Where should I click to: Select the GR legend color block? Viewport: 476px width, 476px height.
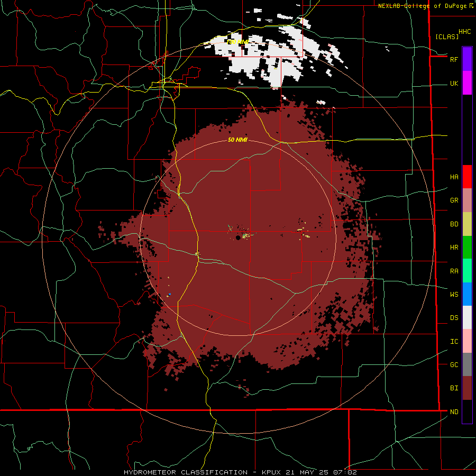(467, 200)
